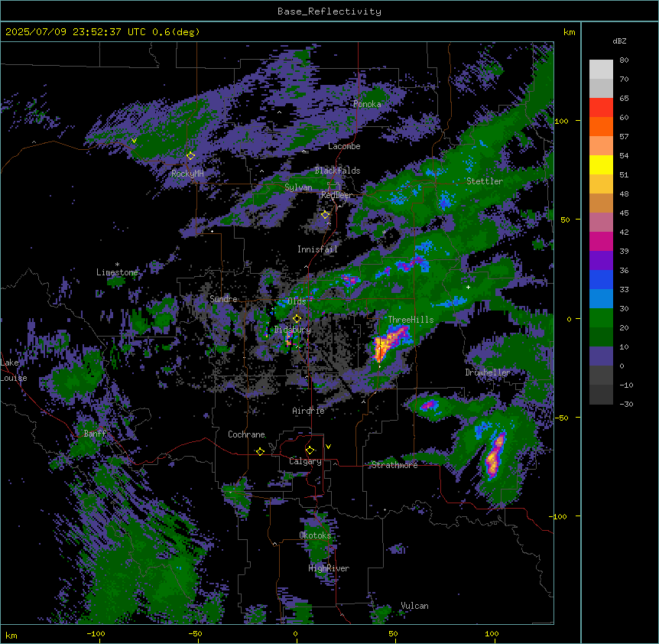Click the yellow diamond marker above Calgary label
The height and width of the screenshot is (644, 659).
[310, 450]
